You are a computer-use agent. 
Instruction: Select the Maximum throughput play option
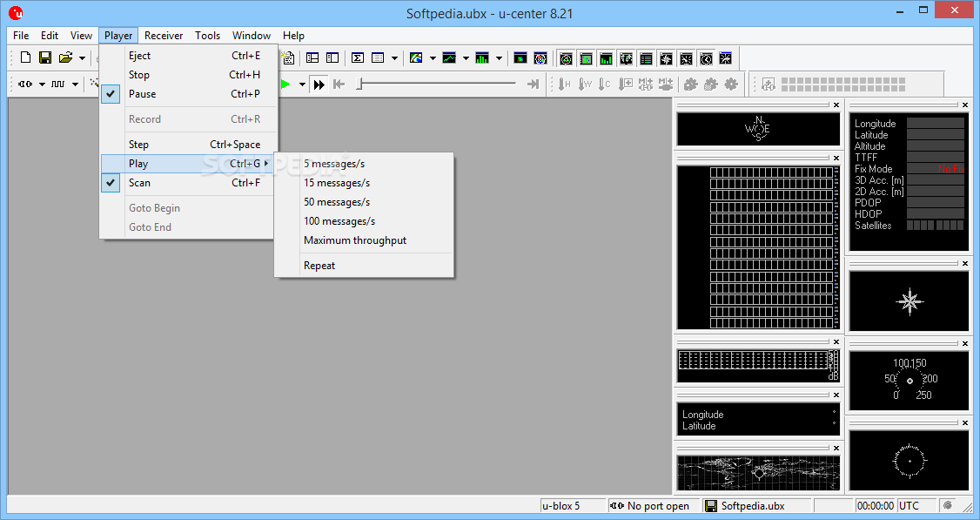point(364,240)
